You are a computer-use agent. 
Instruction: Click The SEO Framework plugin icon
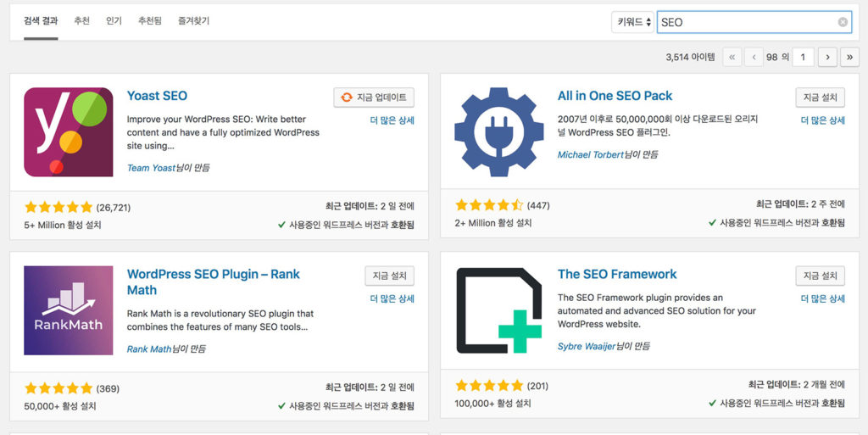pos(498,310)
